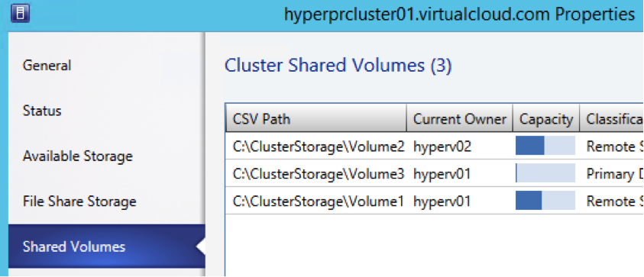Click the Classification column header
This screenshot has height=277, width=644.
coord(612,119)
